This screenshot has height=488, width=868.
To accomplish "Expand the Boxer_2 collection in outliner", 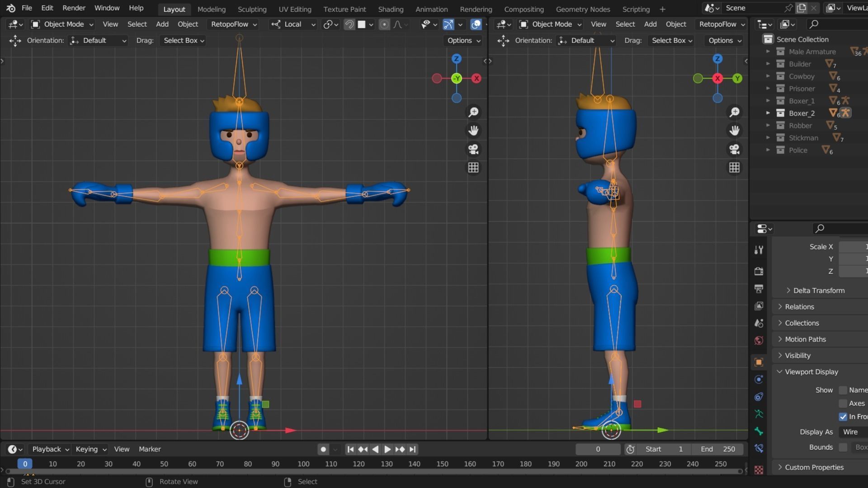I will click(768, 113).
